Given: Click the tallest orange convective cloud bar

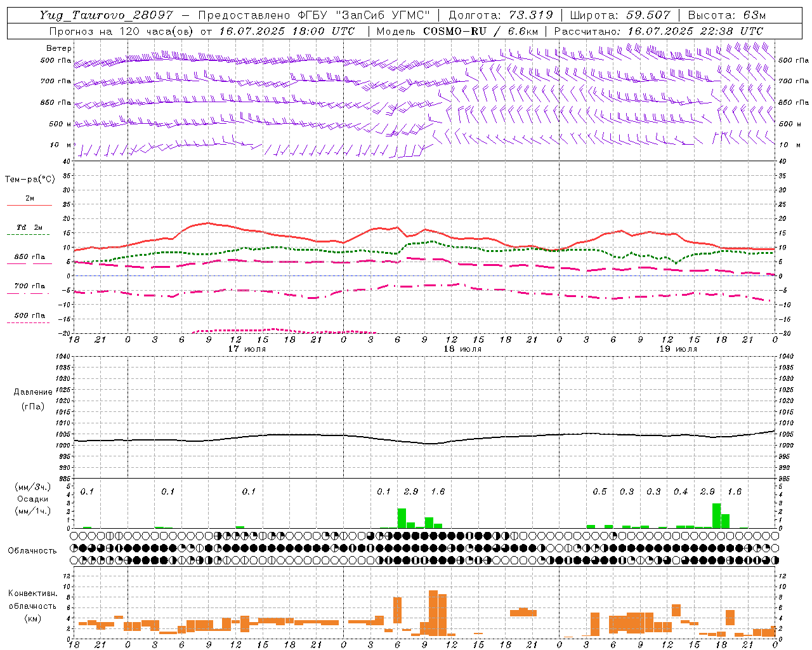Looking at the screenshot, I should coord(433,613).
